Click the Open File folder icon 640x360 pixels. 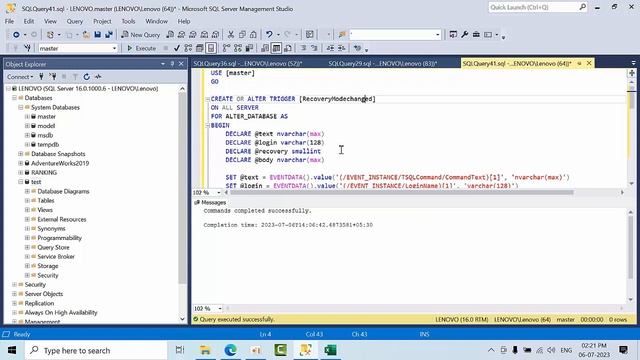86,35
